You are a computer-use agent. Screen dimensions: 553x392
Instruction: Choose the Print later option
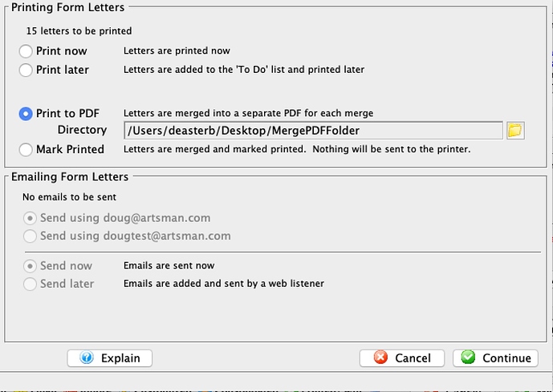point(26,70)
